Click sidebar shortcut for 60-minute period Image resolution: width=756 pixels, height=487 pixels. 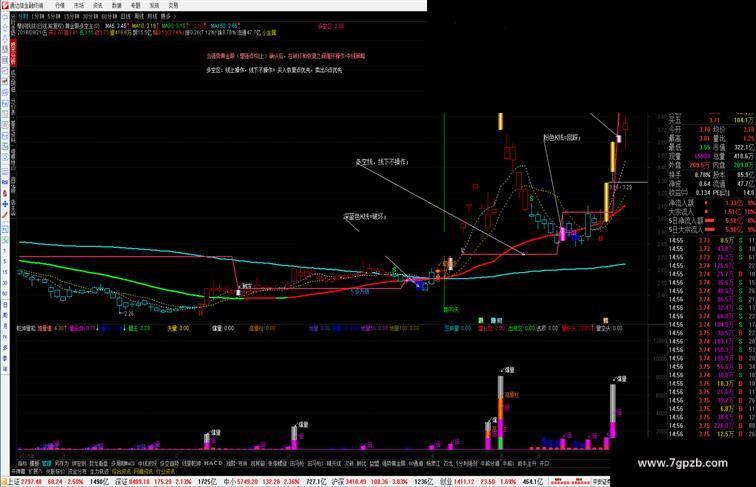click(x=5, y=293)
